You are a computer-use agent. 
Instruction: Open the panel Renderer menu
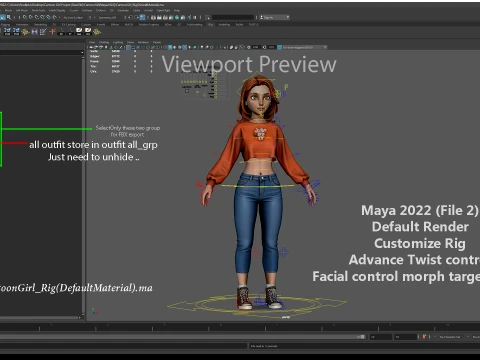pyautogui.click(x=143, y=42)
